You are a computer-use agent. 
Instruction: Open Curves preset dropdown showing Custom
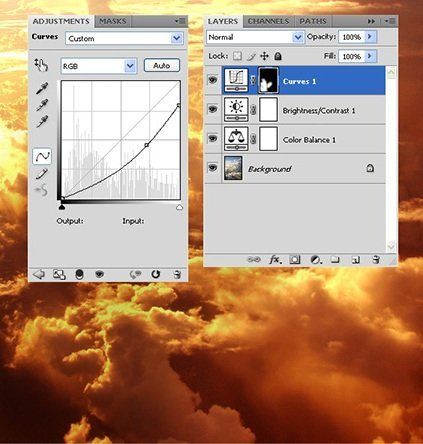click(x=125, y=38)
